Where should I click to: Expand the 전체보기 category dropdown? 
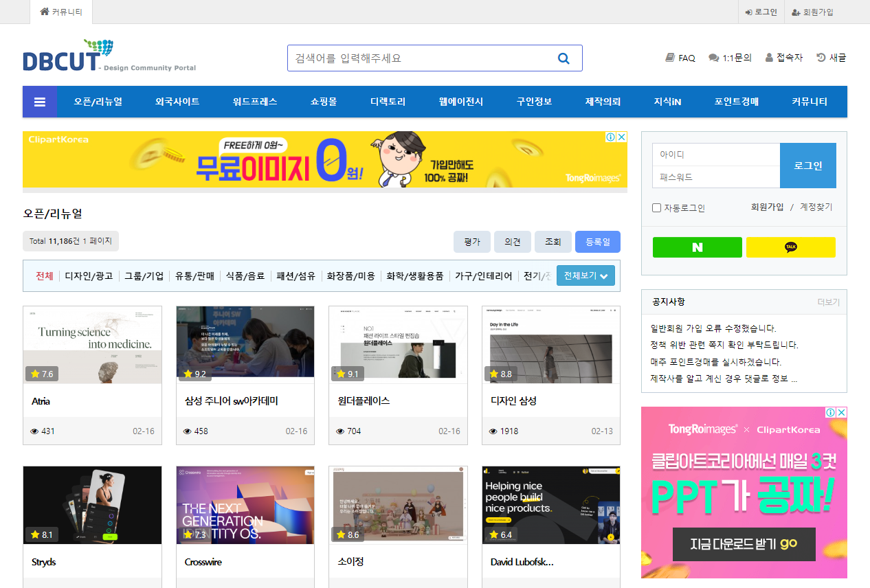585,275
